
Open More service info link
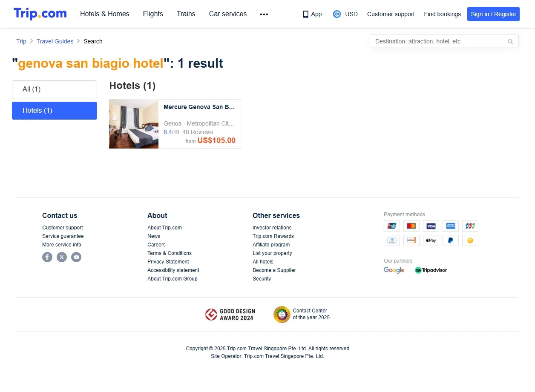coord(62,245)
